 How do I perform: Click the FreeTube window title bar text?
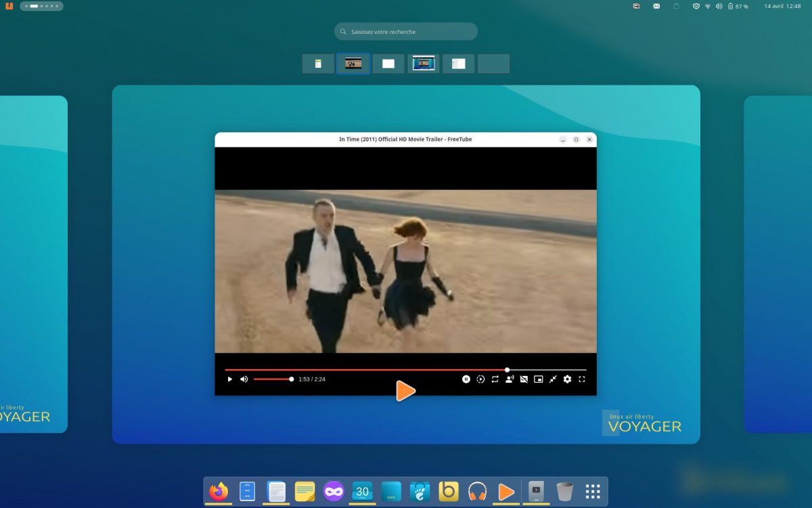405,140
